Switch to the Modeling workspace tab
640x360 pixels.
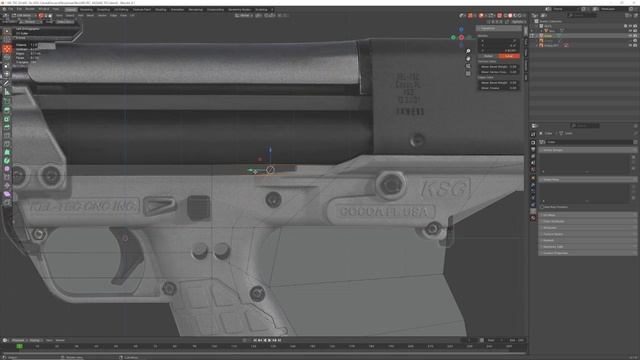pyautogui.click(x=86, y=9)
